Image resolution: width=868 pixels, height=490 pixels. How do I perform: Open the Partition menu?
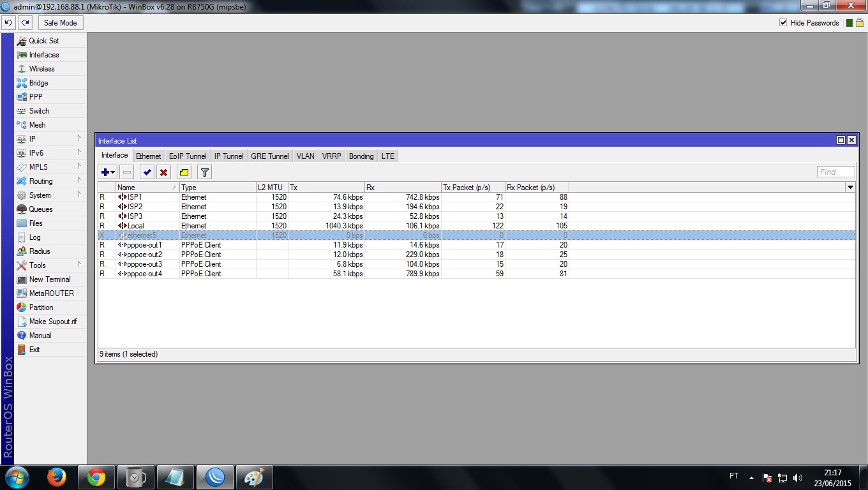(50, 308)
